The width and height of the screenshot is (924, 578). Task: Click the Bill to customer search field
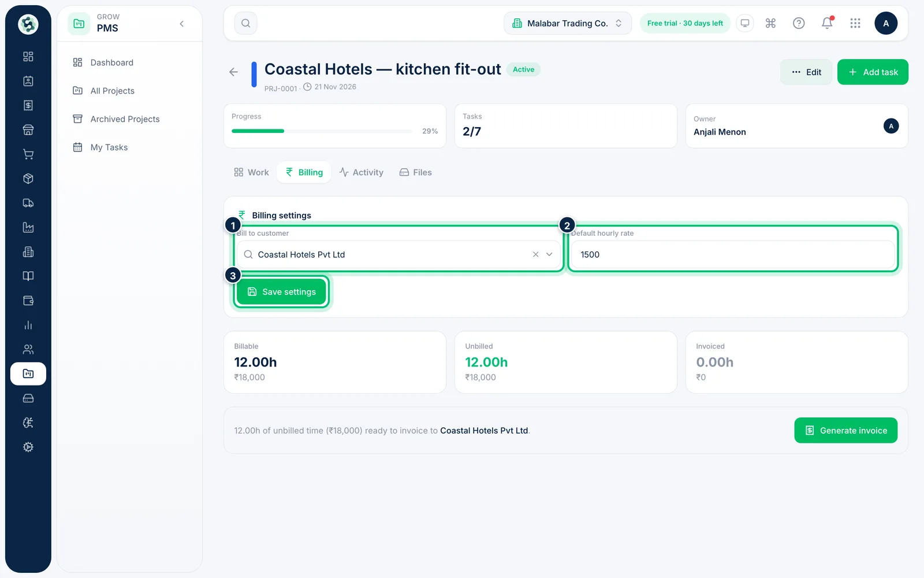coord(398,254)
